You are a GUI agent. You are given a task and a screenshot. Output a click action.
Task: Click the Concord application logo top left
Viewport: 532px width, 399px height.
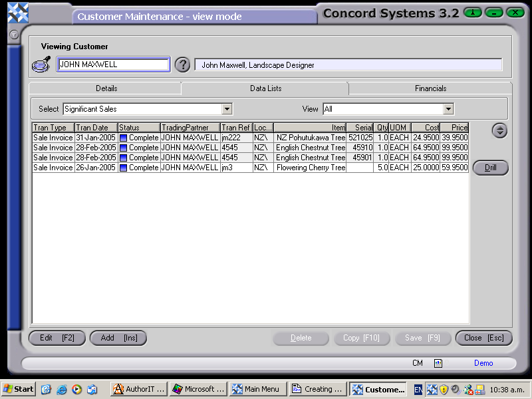click(x=17, y=12)
